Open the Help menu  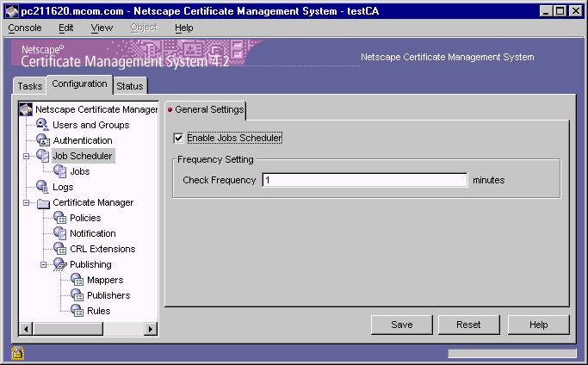click(183, 28)
